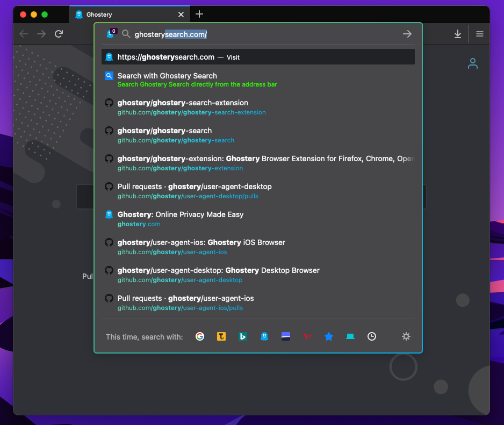Open ghostery/ghostery-search-extension result
The height and width of the screenshot is (425, 504).
258,107
